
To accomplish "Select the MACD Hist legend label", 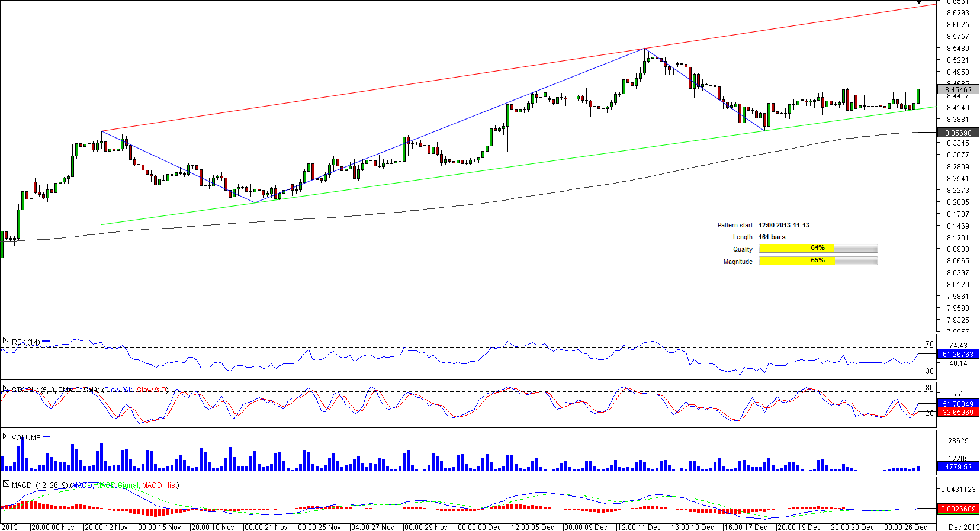I will pyautogui.click(x=159, y=485).
